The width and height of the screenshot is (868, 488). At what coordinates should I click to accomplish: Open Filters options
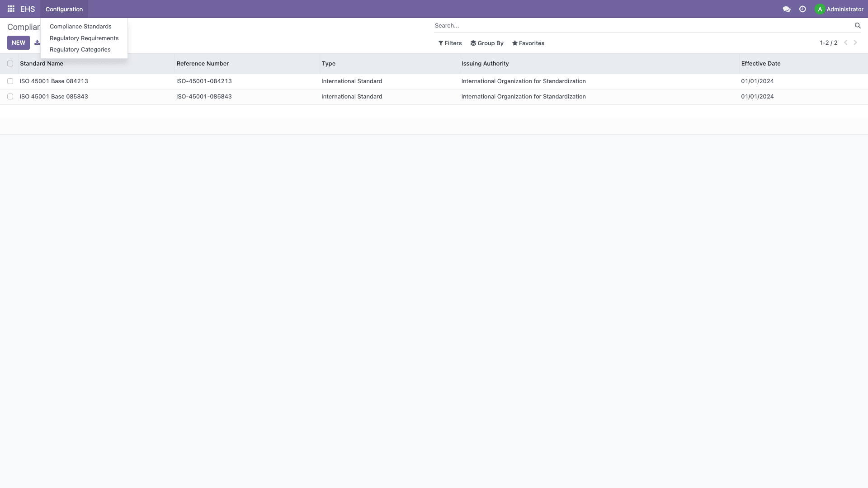point(450,43)
